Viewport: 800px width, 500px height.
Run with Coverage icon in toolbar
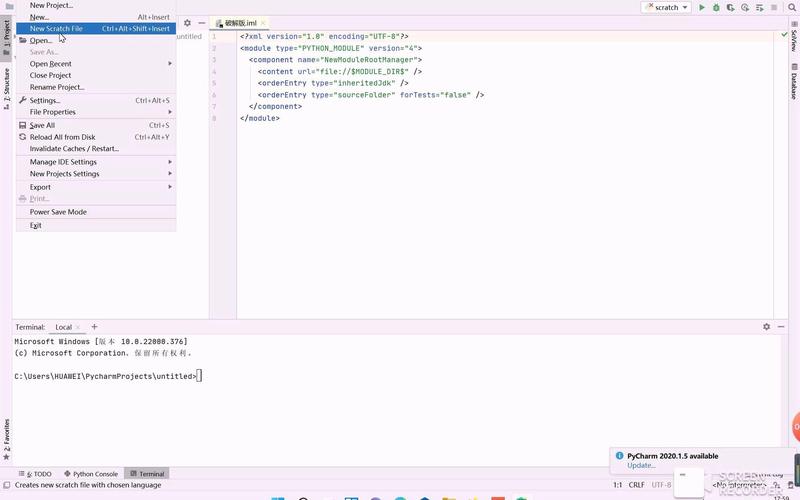coord(731,8)
